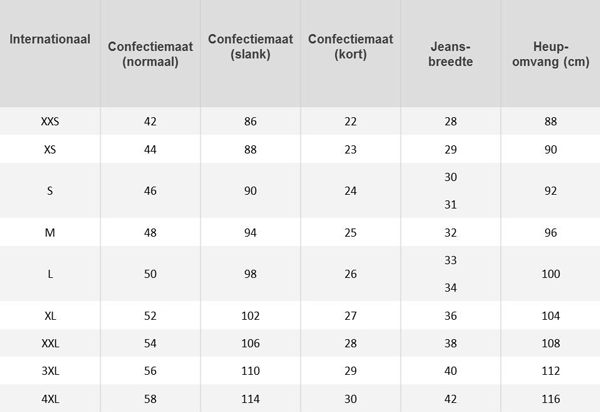Select slim size value 102
This screenshot has height=412, width=600.
click(x=250, y=316)
